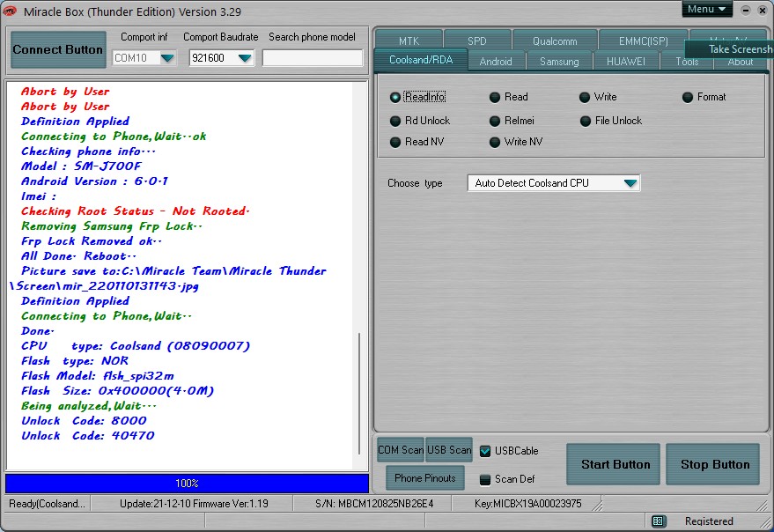Open the Samsung tab

click(x=559, y=62)
